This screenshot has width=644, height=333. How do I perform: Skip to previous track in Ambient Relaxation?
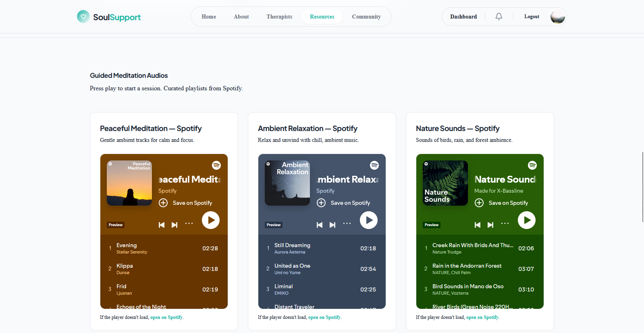pos(320,225)
